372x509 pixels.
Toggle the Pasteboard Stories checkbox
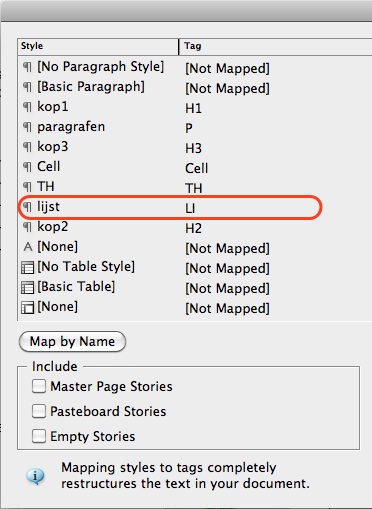click(x=39, y=411)
